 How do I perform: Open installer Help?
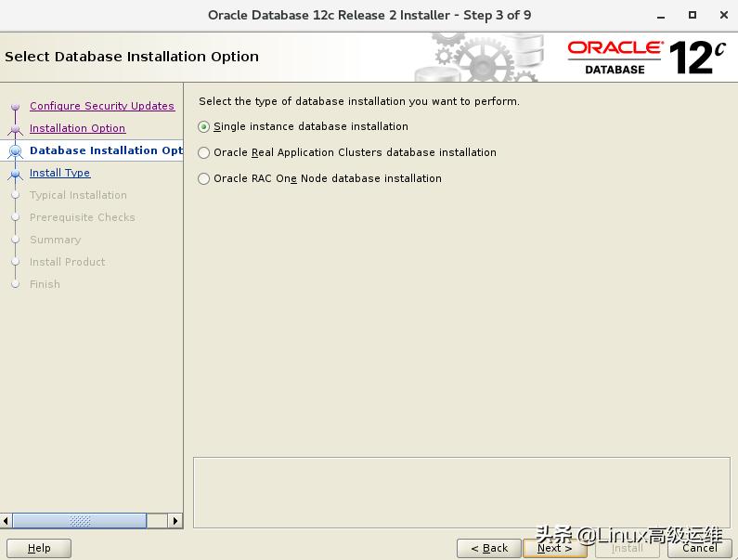(x=39, y=548)
